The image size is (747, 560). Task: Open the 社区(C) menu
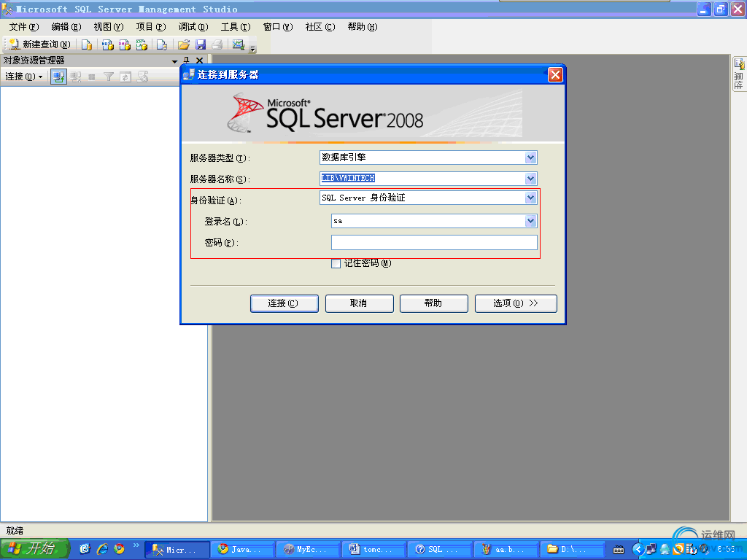pos(320,27)
